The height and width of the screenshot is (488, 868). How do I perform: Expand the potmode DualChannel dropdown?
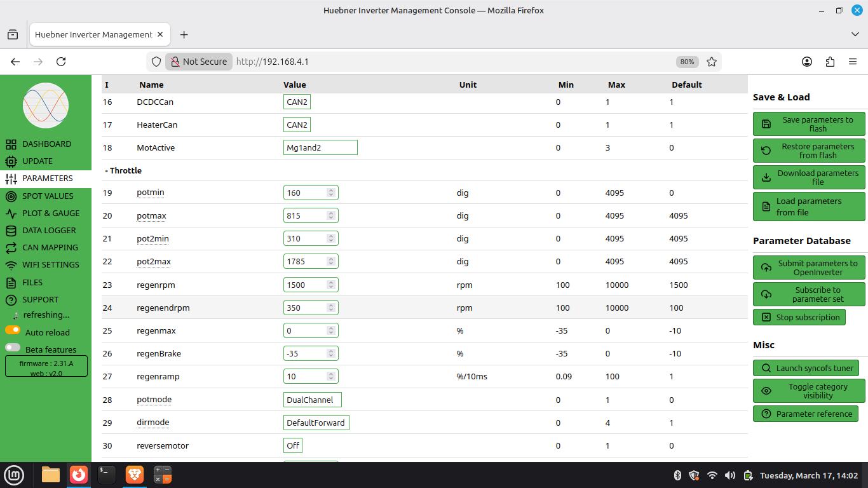click(313, 400)
